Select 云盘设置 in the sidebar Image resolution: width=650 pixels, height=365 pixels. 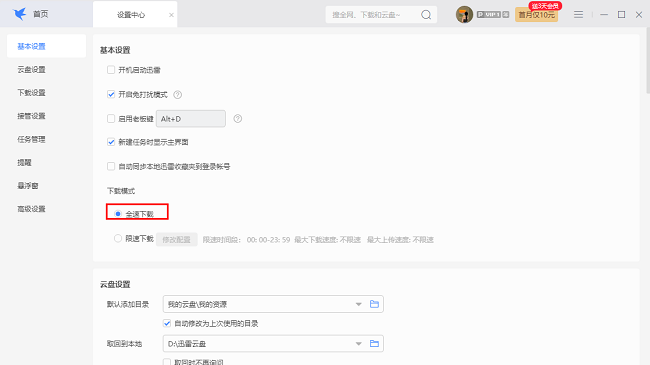click(32, 69)
